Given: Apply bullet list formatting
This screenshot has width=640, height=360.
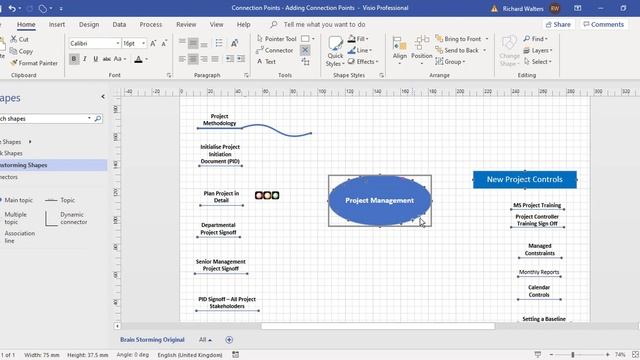Looking at the screenshot, I should pyautogui.click(x=219, y=43).
